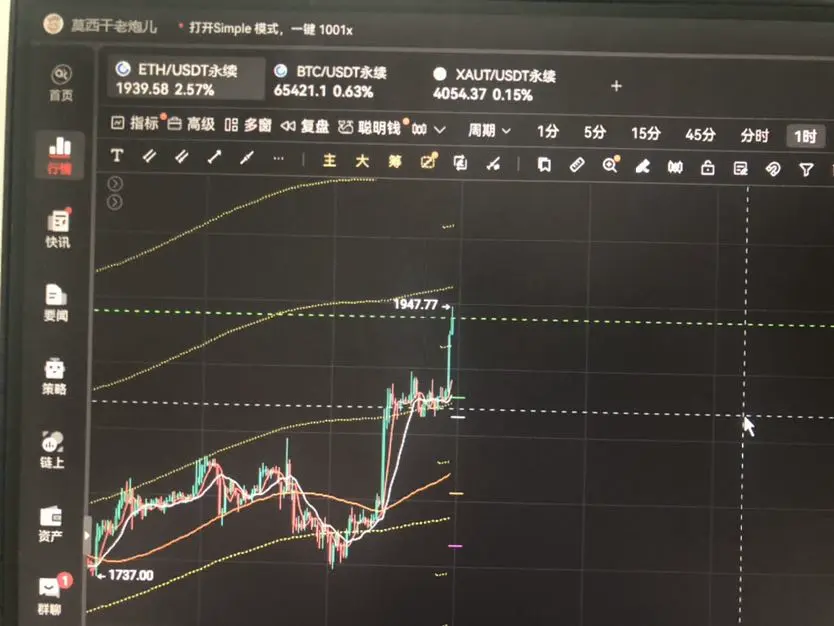Open the candlestick style dropdown
The width and height of the screenshot is (834, 626).
[x=429, y=129]
